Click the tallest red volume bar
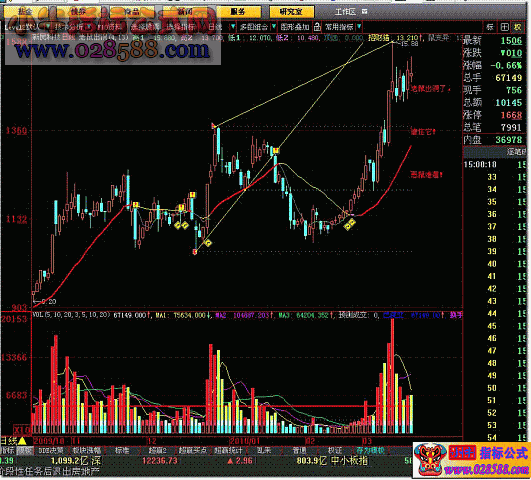The image size is (531, 480). [392, 376]
